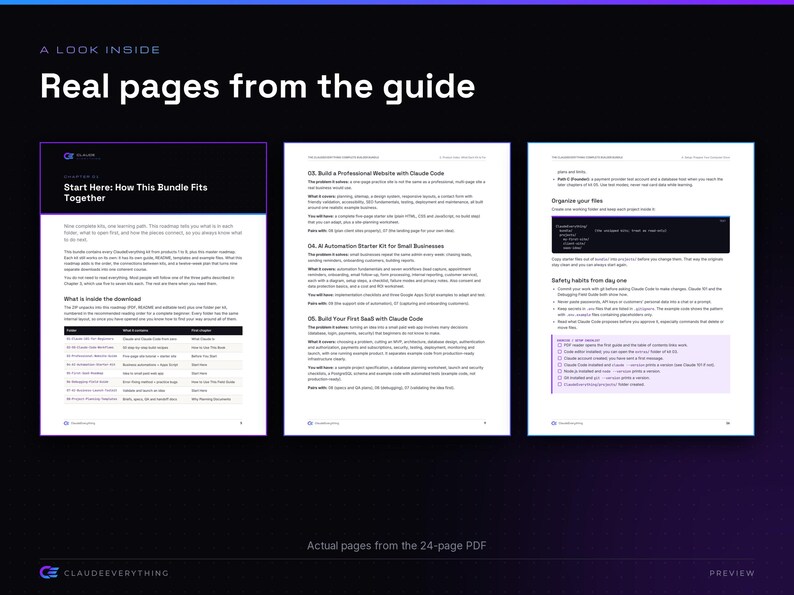Click the 'Safety habits from day one' heading
The height and width of the screenshot is (595, 794).
point(589,280)
